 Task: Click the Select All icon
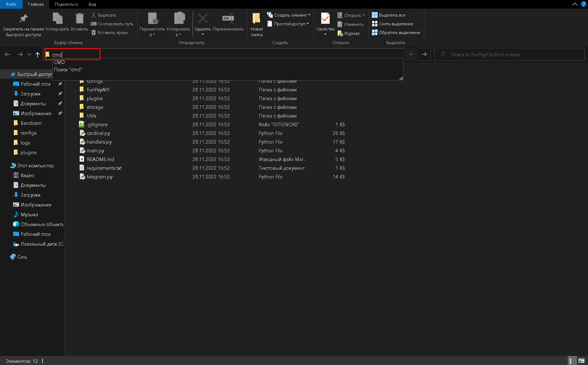pos(375,15)
